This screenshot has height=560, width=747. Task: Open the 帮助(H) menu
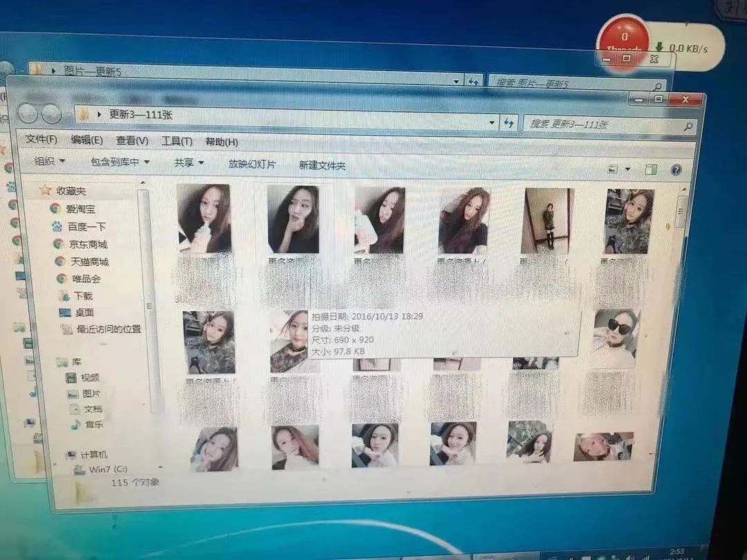(221, 142)
